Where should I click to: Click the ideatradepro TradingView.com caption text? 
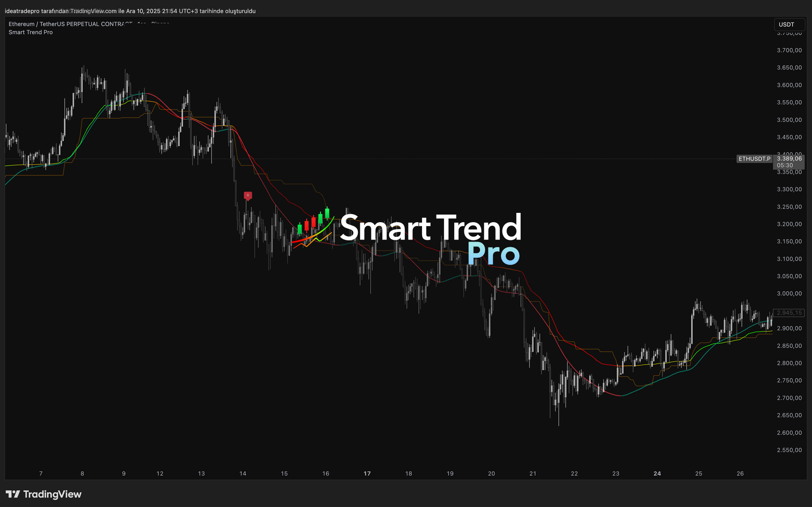(x=130, y=11)
